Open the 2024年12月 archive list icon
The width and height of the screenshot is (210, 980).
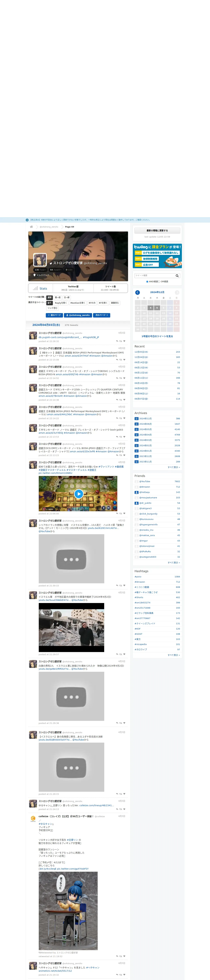(136, 418)
